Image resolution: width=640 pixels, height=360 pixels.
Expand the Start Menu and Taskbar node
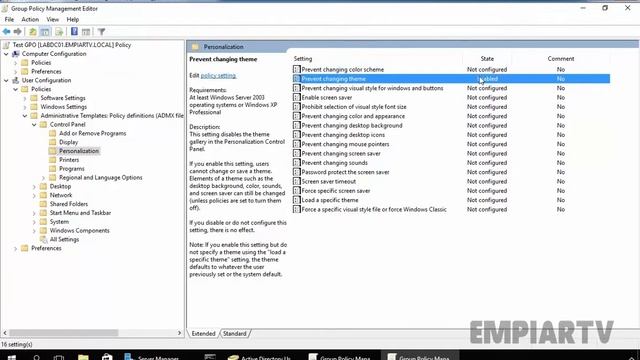pos(34,213)
